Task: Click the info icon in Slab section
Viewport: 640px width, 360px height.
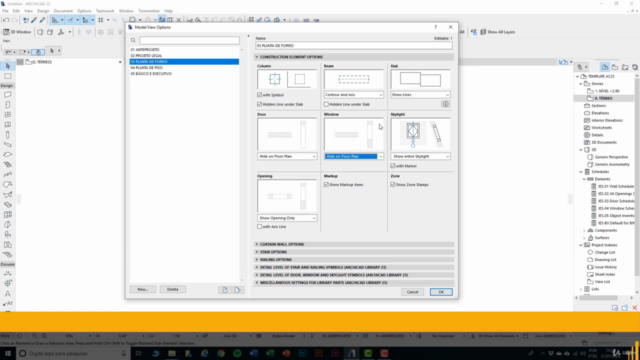Action: coord(445,104)
